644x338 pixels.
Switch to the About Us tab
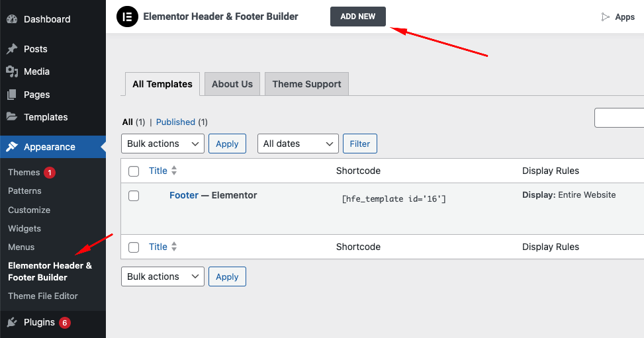[x=232, y=84]
